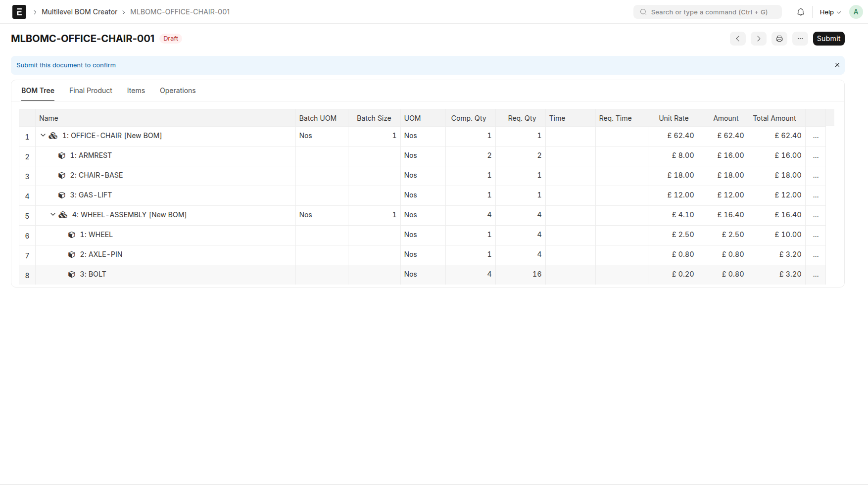Print this document using printer icon
Image resolution: width=868 pixels, height=485 pixels.
click(779, 39)
